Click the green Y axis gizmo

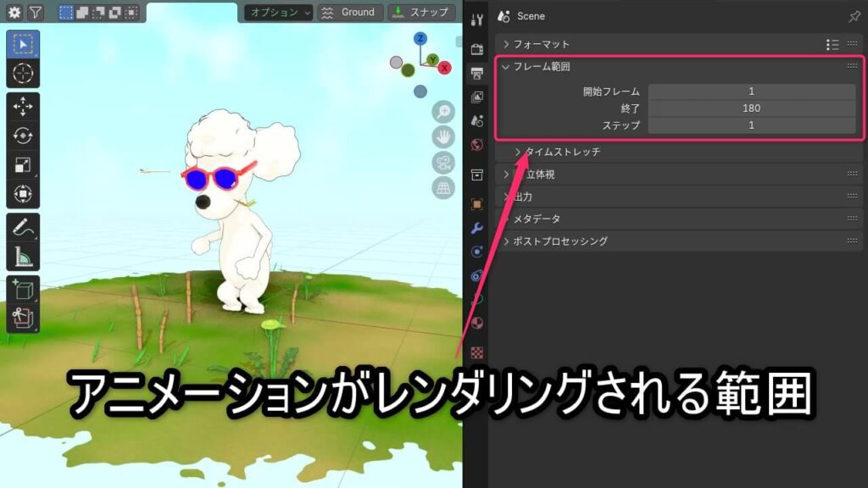[432, 60]
